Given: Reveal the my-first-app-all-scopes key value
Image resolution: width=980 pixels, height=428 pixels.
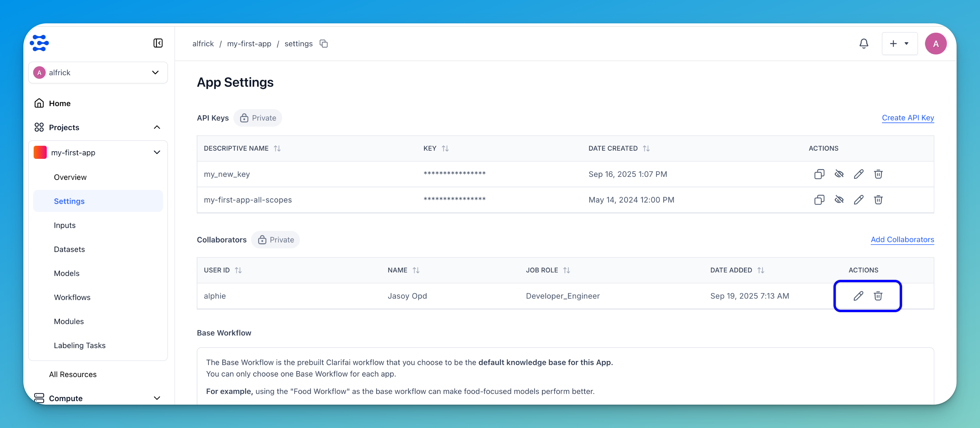Looking at the screenshot, I should (x=839, y=200).
